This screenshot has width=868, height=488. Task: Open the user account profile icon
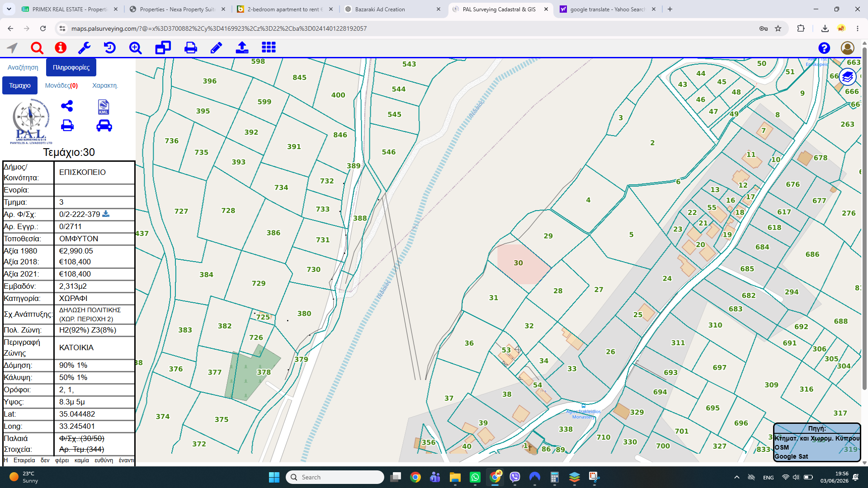pyautogui.click(x=848, y=48)
